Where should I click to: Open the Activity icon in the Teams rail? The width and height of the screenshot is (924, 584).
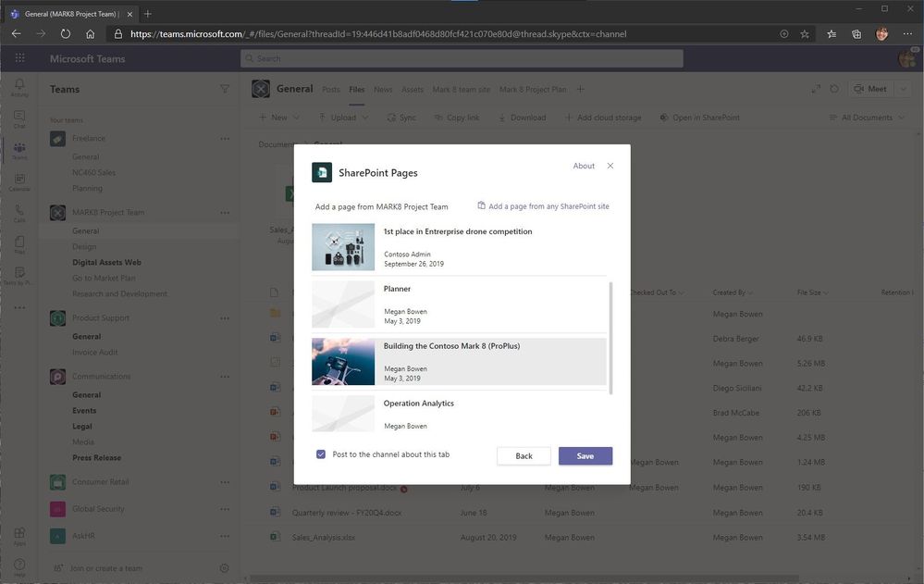coord(19,87)
